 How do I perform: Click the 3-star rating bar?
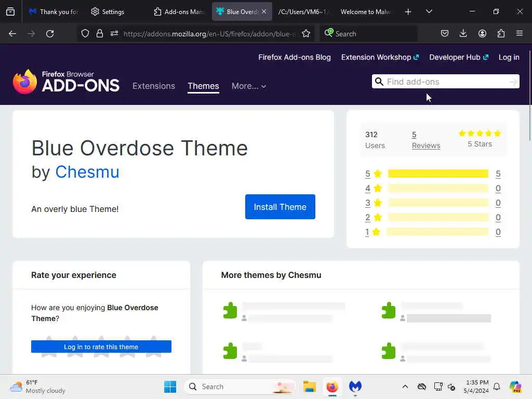[438, 203]
